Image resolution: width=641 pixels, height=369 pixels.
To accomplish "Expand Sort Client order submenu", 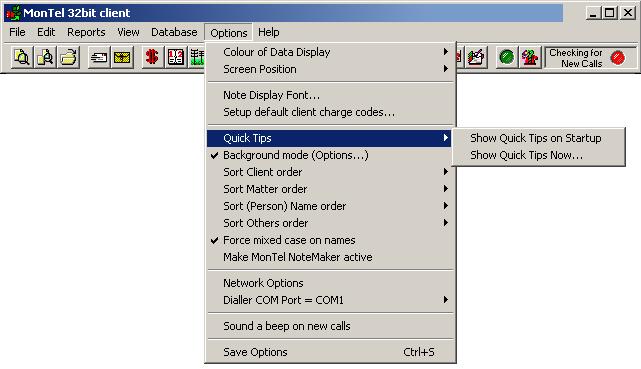I will click(329, 172).
